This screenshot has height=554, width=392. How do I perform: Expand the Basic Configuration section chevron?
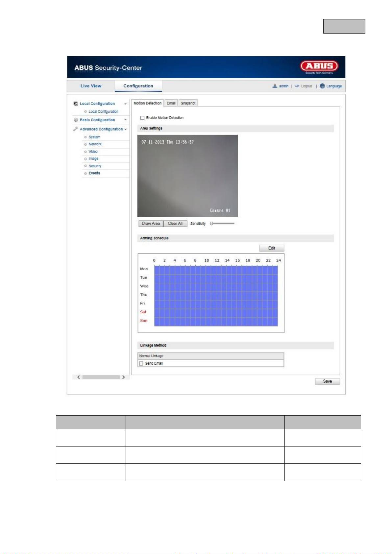coord(125,120)
